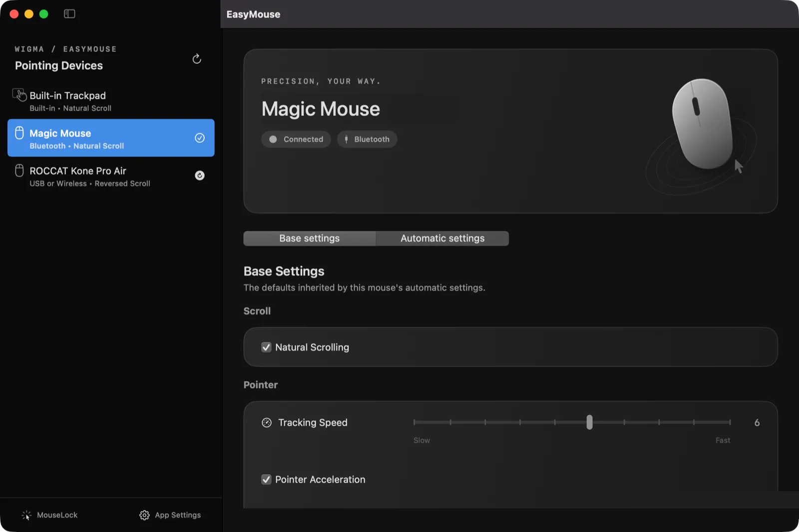This screenshot has width=799, height=532.
Task: Click the Connected status badge
Action: point(296,139)
